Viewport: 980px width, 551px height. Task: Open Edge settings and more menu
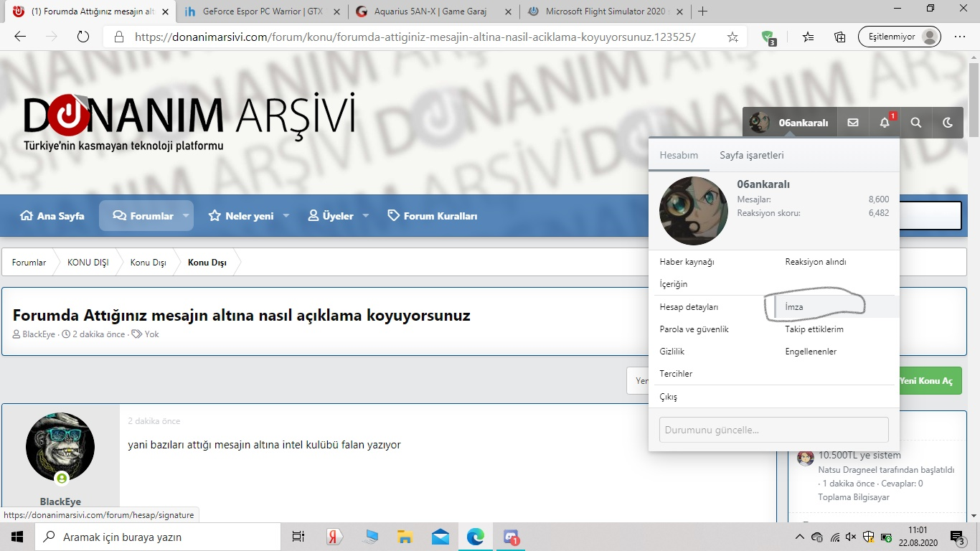pos(960,37)
